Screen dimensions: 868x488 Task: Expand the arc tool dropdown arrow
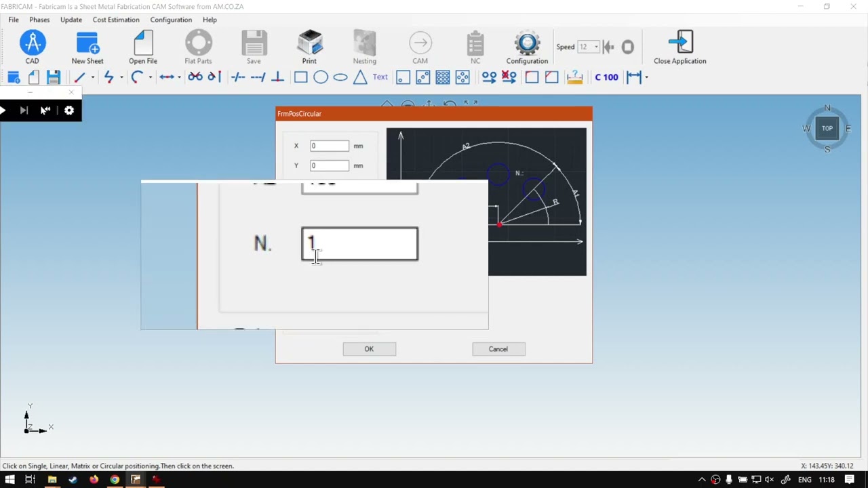[x=150, y=77]
